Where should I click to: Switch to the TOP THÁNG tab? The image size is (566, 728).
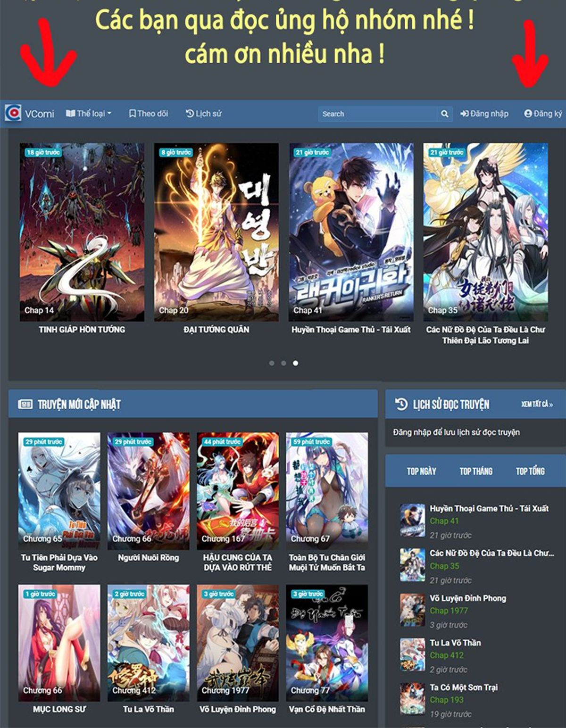(476, 471)
